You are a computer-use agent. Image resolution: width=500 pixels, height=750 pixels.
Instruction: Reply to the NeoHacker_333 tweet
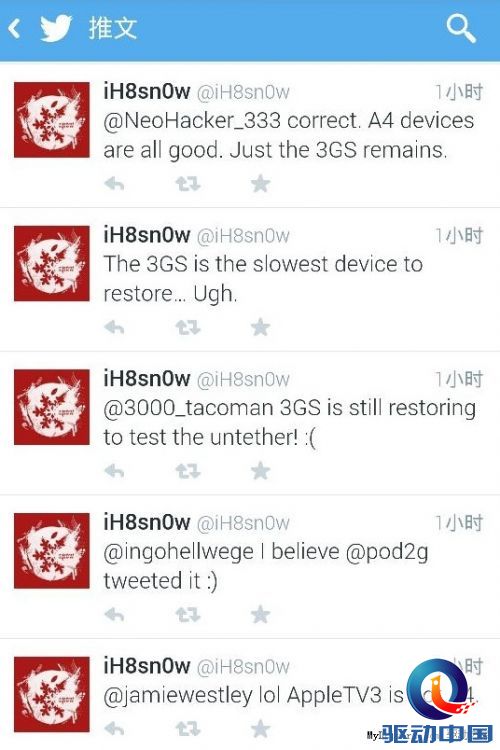[x=114, y=184]
